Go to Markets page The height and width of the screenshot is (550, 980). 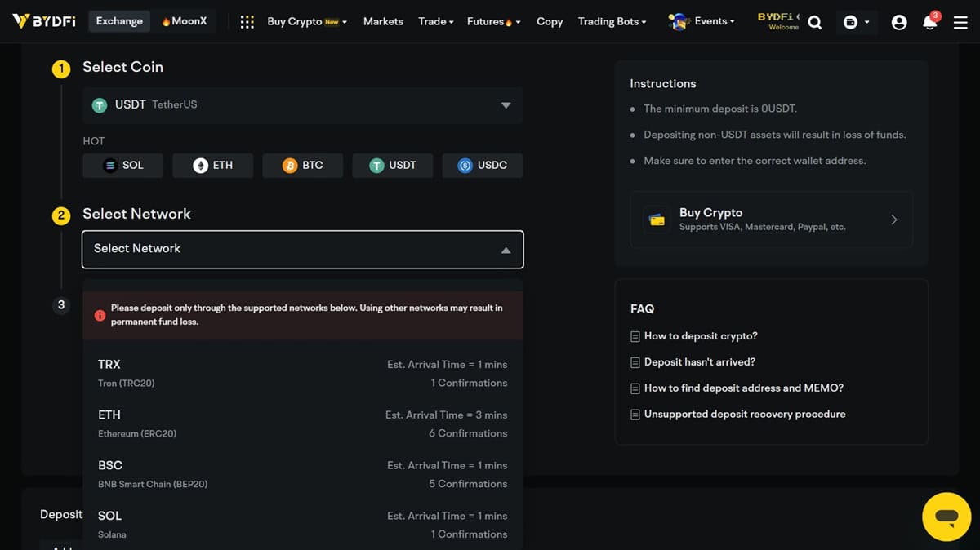[383, 22]
